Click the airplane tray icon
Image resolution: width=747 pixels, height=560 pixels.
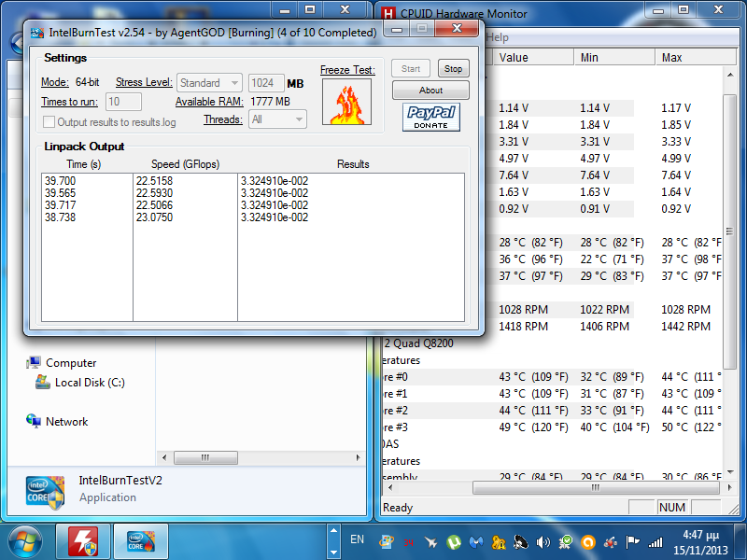point(431,542)
